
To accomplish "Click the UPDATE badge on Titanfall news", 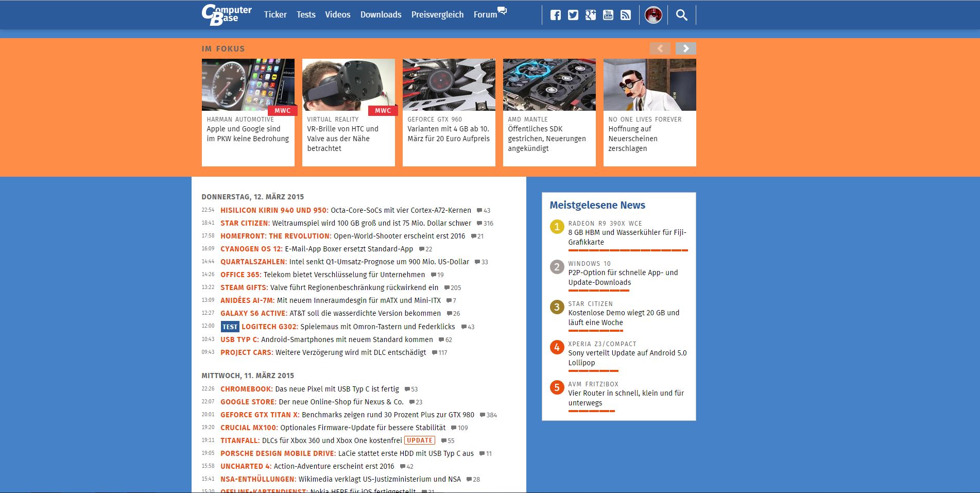I will point(420,440).
